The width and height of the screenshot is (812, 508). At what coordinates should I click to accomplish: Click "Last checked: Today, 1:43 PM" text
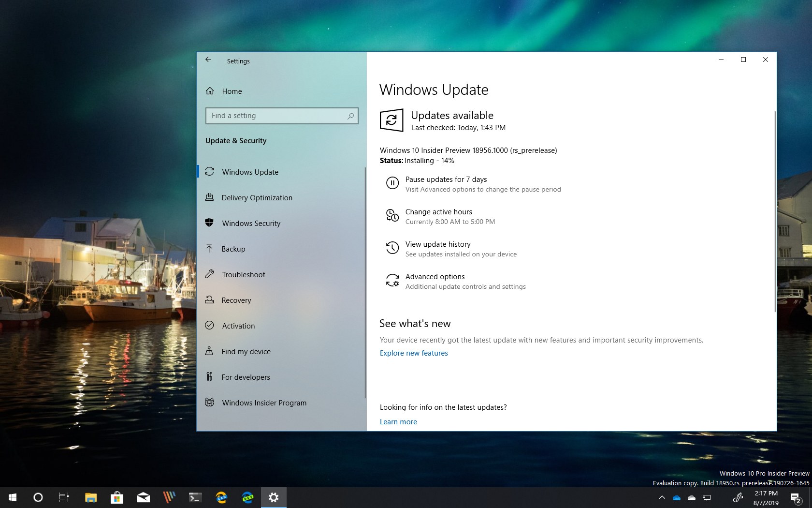tap(459, 128)
